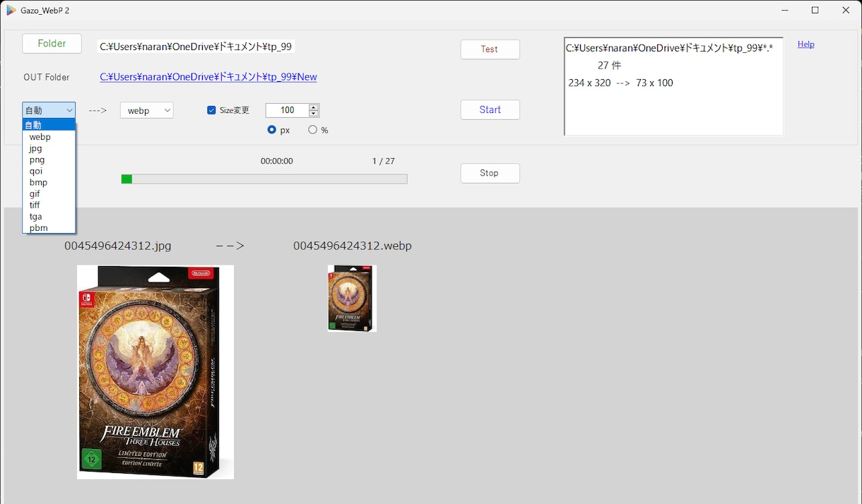Click the Gazo_WebP app icon in title bar
This screenshot has height=504, width=862.
coord(11,11)
